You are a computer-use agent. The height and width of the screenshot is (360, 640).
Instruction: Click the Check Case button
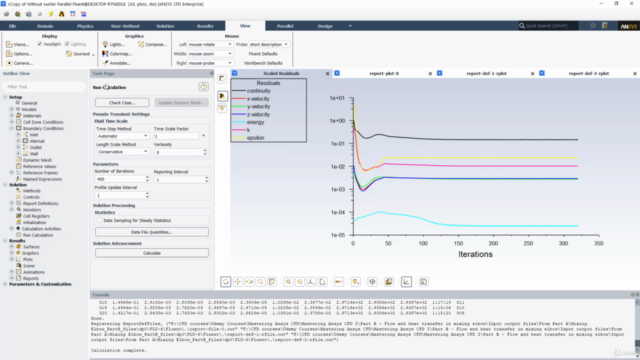coord(122,102)
